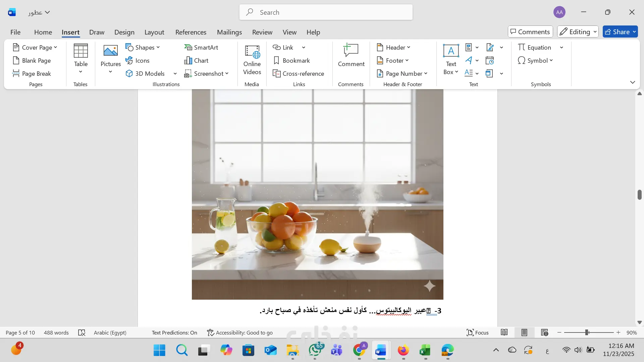Open the Page Number dropdown
644x362 pixels.
tap(402, 73)
